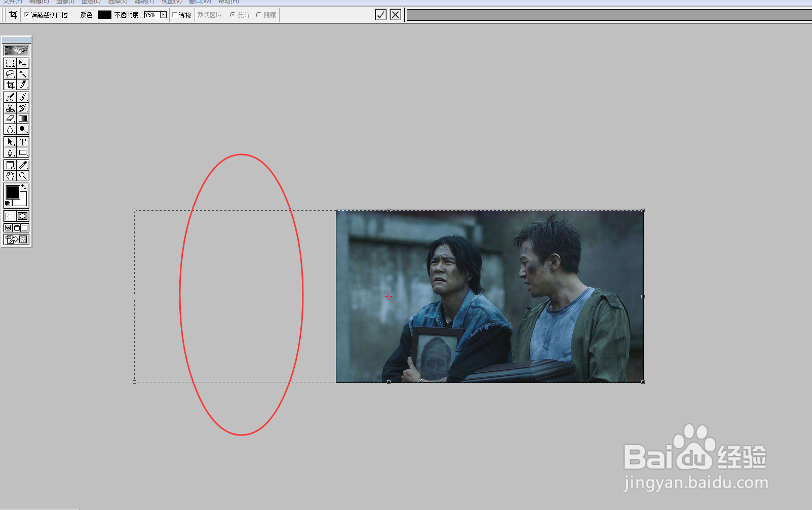Open 不透明度 opacity slider dropdown arrow
The image size is (812, 510).
(x=163, y=15)
